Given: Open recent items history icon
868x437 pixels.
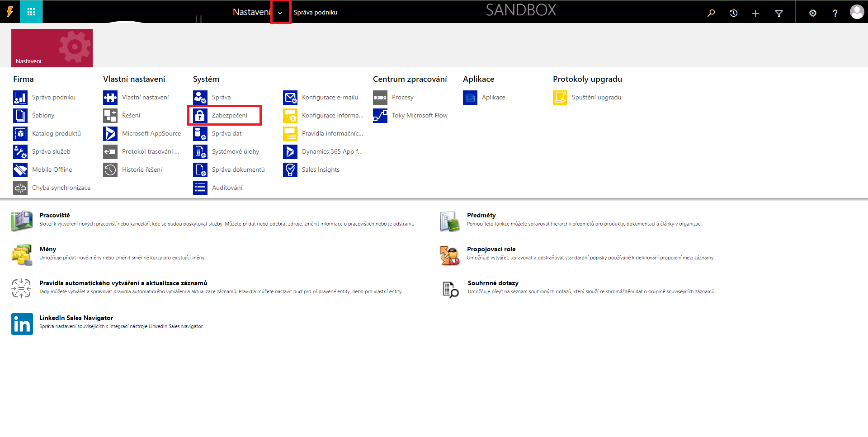Looking at the screenshot, I should click(x=733, y=13).
